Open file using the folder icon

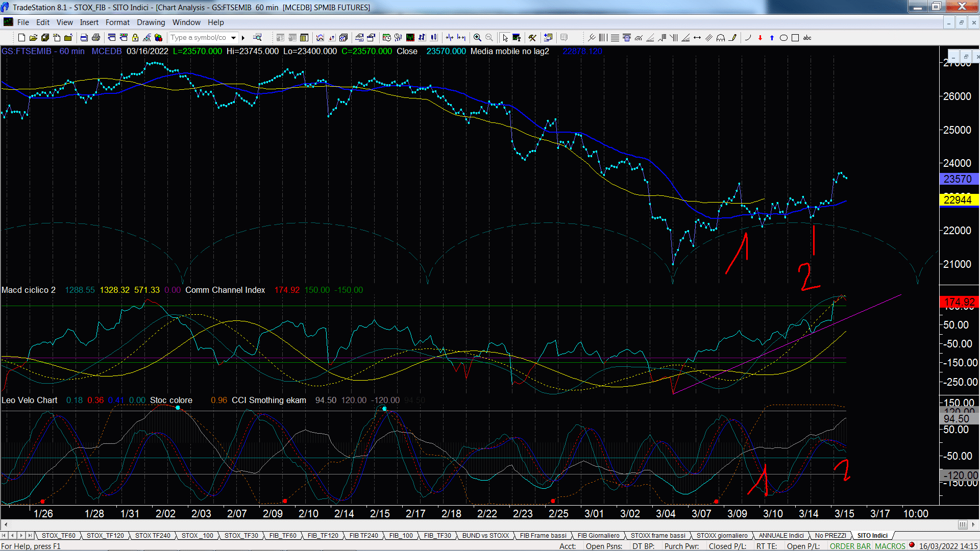33,38
